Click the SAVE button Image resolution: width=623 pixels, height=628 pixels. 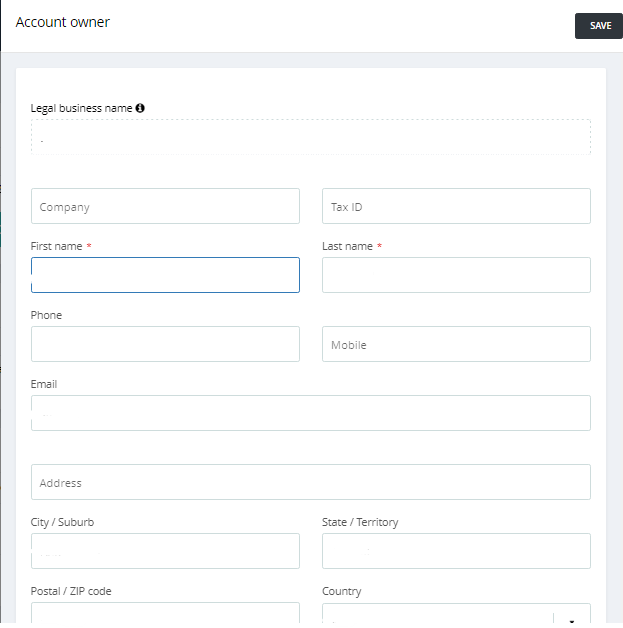point(599,26)
